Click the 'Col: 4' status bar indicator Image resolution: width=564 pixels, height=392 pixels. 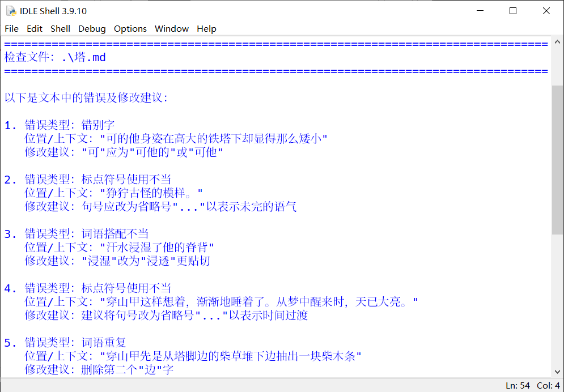pyautogui.click(x=548, y=386)
